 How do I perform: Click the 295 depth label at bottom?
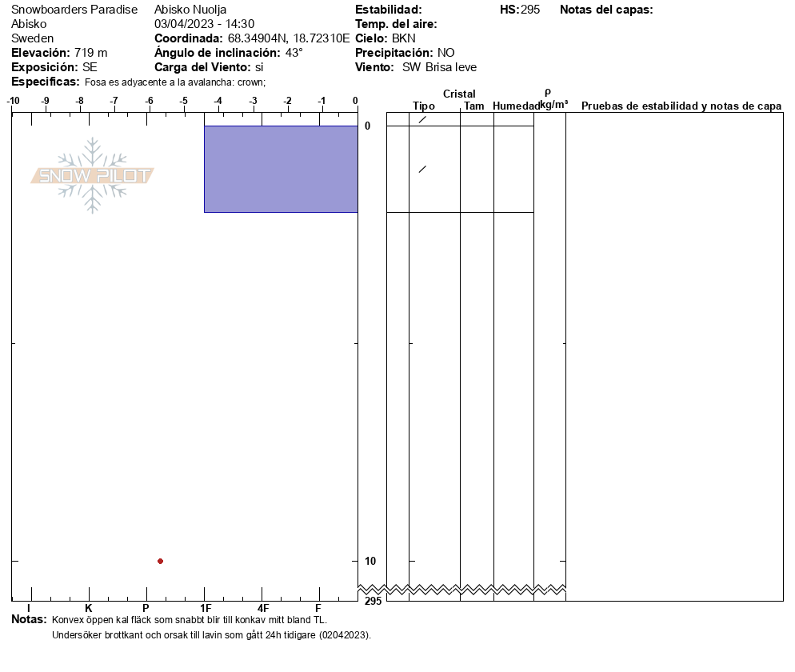click(373, 601)
